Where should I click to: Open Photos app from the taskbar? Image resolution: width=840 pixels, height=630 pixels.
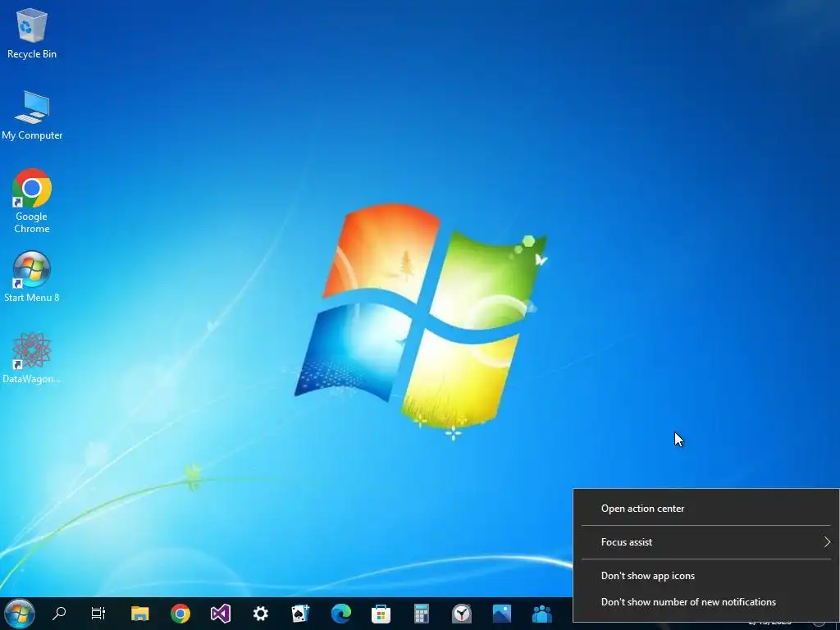[501, 614]
